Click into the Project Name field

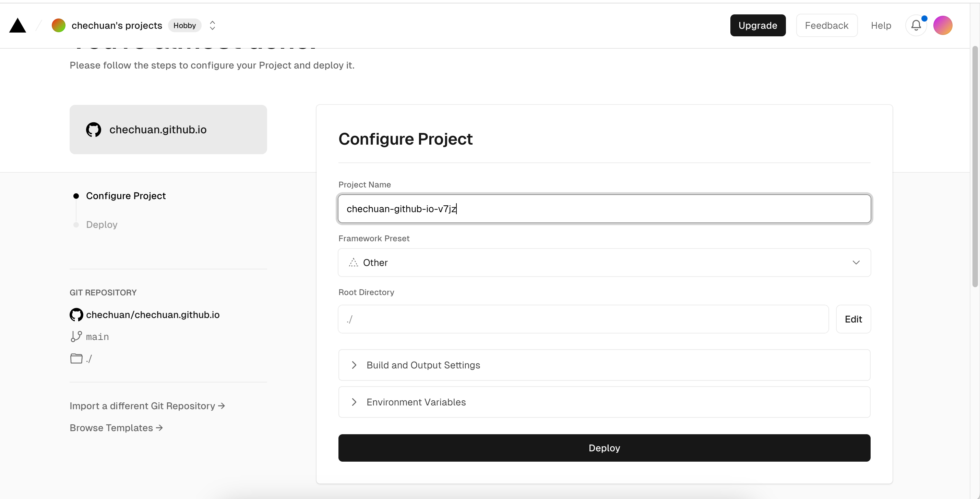coord(604,208)
